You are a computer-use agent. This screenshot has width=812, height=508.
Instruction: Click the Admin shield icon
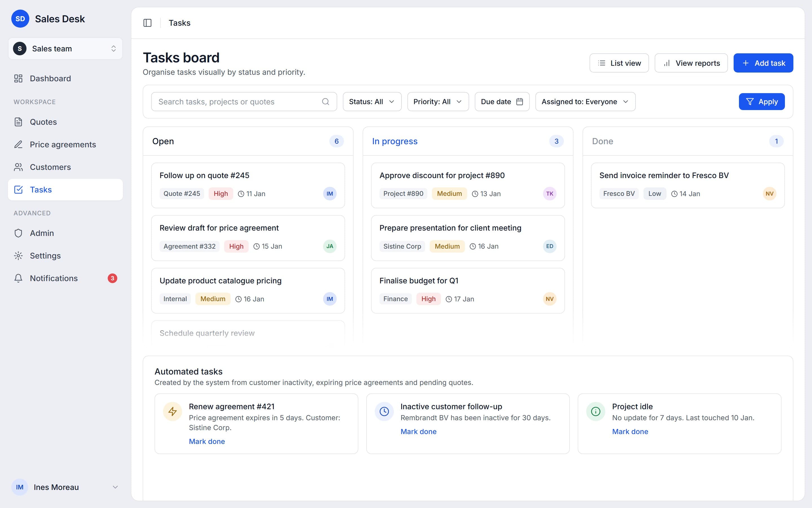pyautogui.click(x=18, y=233)
